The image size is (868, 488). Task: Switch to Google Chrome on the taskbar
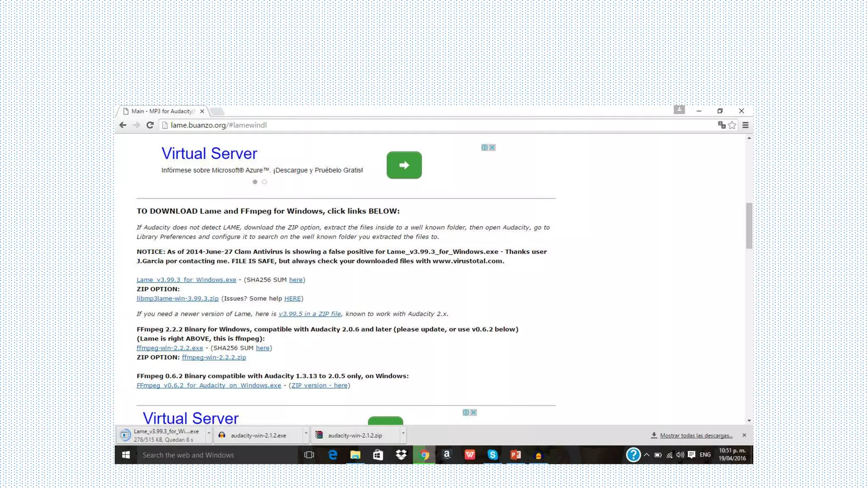[424, 455]
